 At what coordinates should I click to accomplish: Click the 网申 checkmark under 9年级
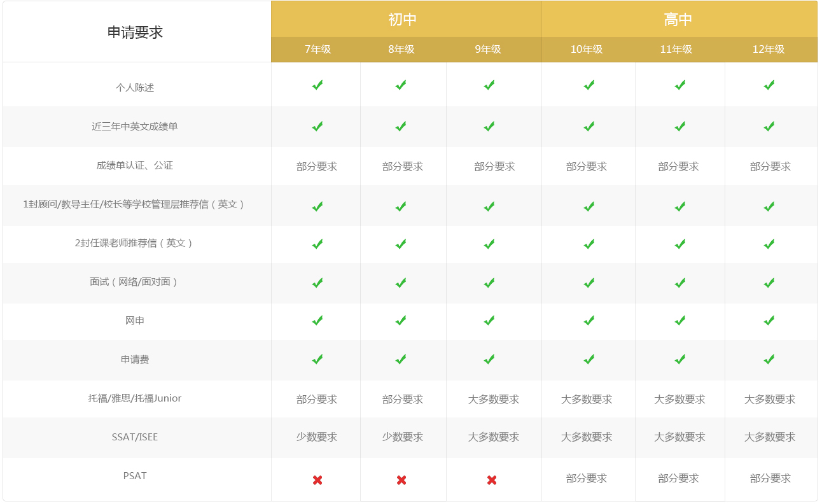pyautogui.click(x=489, y=320)
